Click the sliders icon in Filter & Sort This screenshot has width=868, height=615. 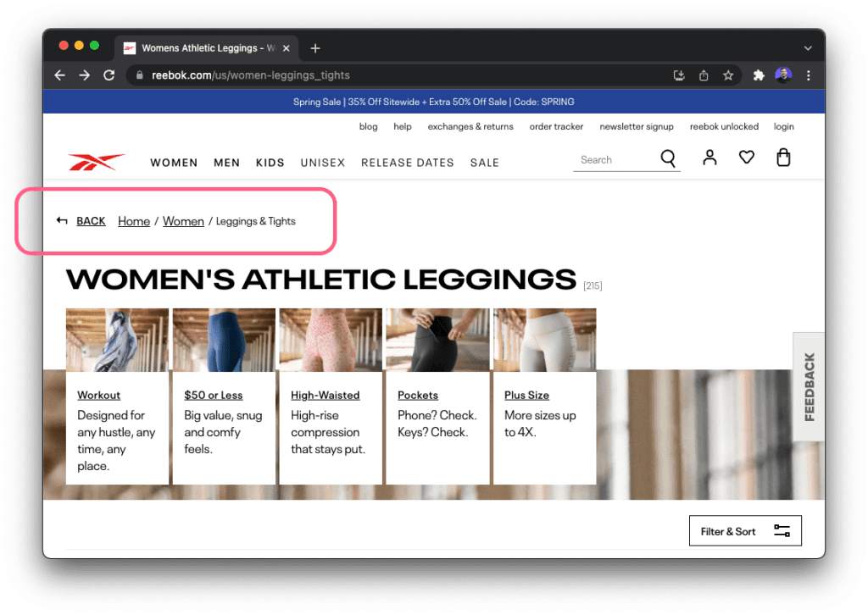click(782, 531)
